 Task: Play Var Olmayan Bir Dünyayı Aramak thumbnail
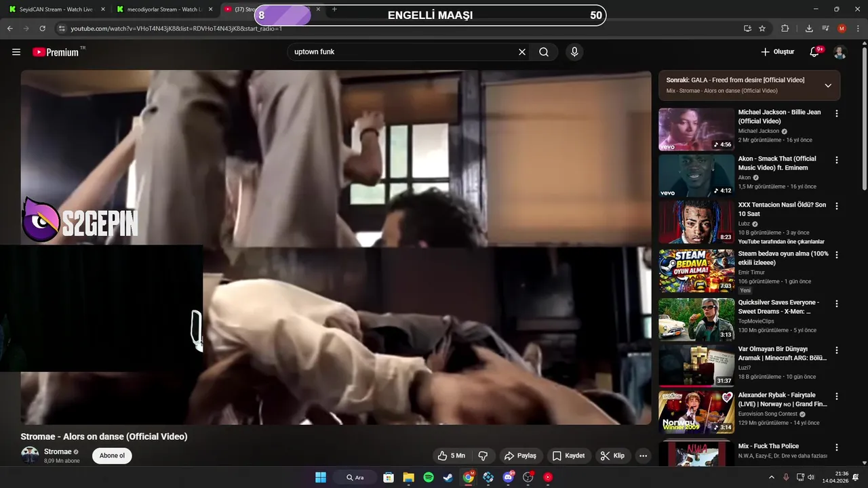[696, 366]
